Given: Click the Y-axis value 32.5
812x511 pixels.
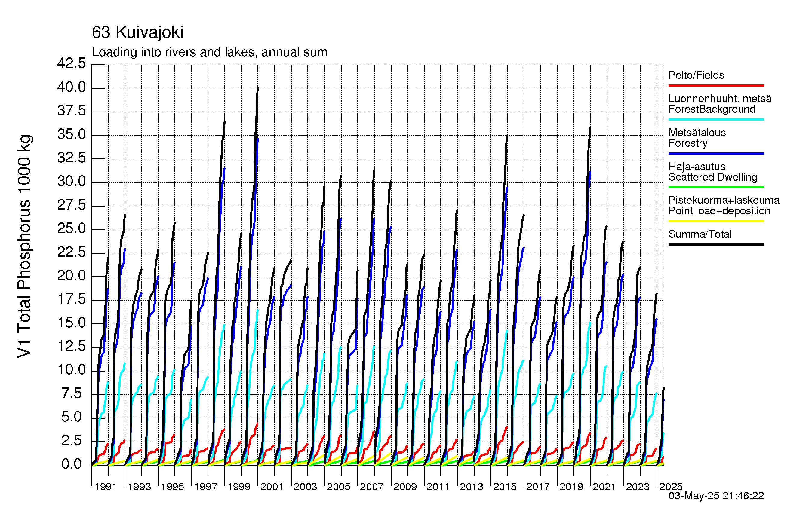Looking at the screenshot, I should [x=72, y=158].
